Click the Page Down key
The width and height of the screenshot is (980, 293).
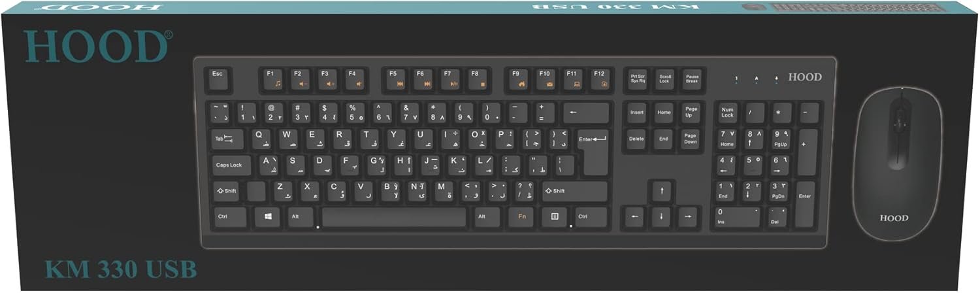click(x=691, y=139)
